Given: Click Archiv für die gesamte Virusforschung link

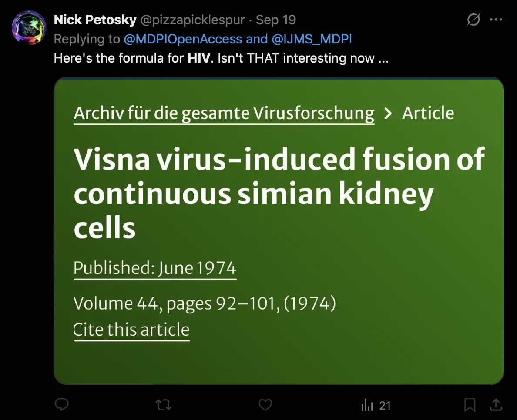Looking at the screenshot, I should 224,113.
